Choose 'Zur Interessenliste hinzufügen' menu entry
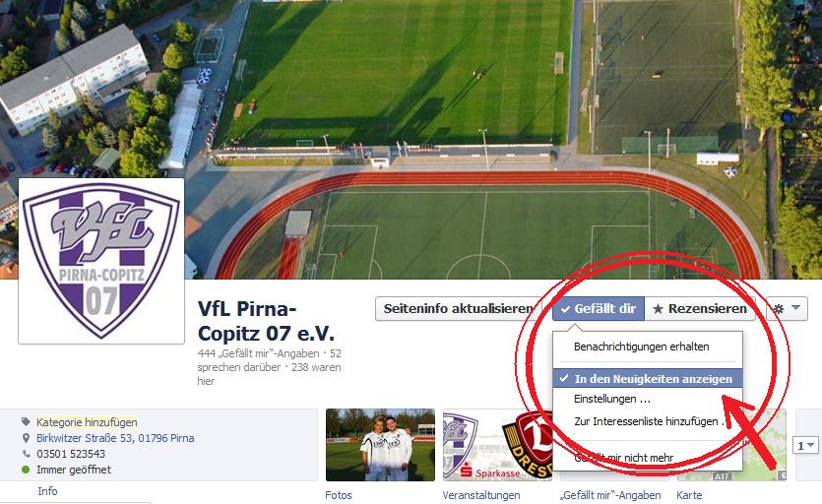 tap(648, 421)
